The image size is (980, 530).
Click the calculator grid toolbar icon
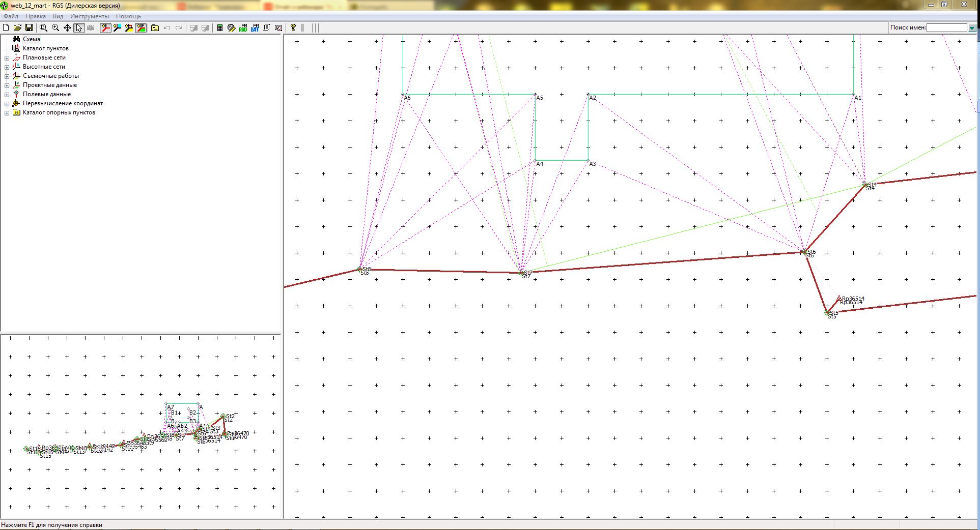(x=220, y=28)
